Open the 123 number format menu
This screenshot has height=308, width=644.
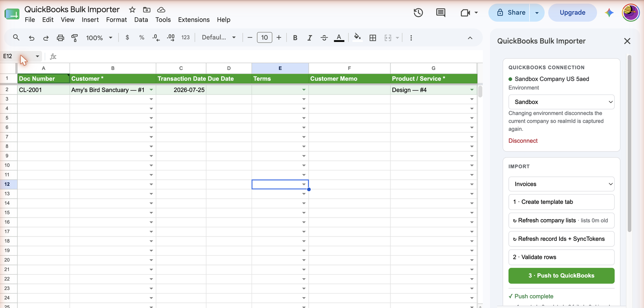(x=186, y=37)
